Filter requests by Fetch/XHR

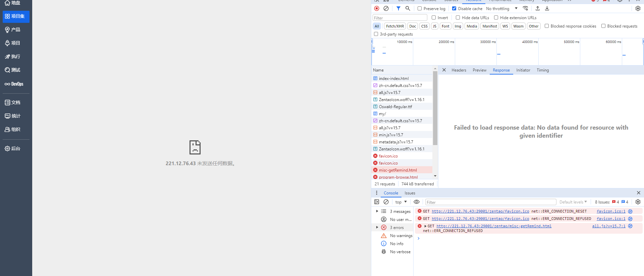pyautogui.click(x=395, y=26)
